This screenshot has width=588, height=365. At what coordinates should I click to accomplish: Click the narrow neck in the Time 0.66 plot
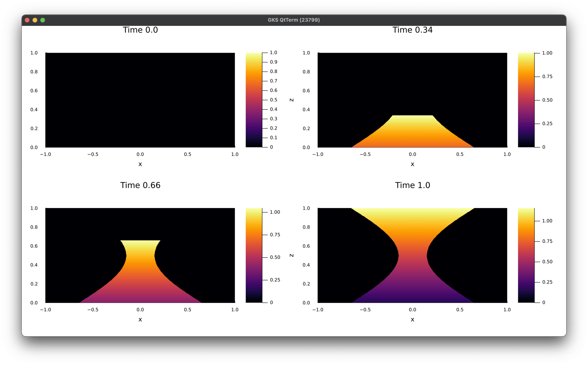140,255
